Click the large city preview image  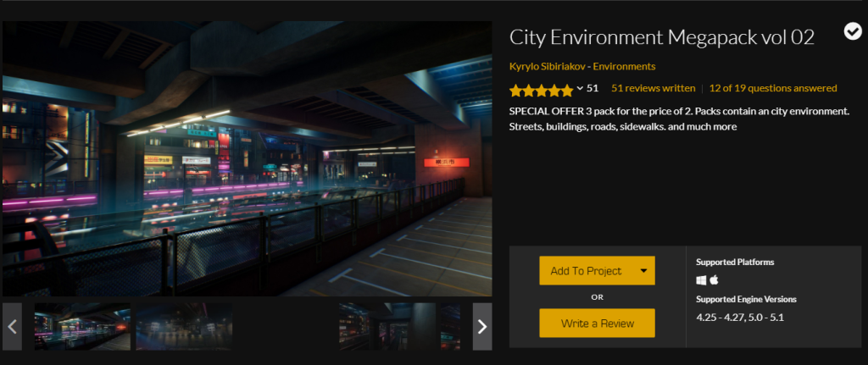pos(247,158)
